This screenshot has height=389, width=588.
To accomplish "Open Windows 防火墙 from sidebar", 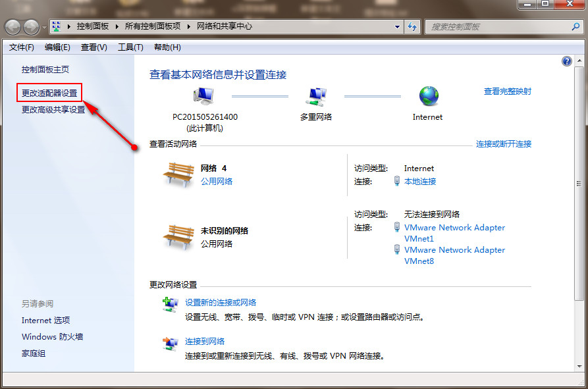I will point(51,336).
